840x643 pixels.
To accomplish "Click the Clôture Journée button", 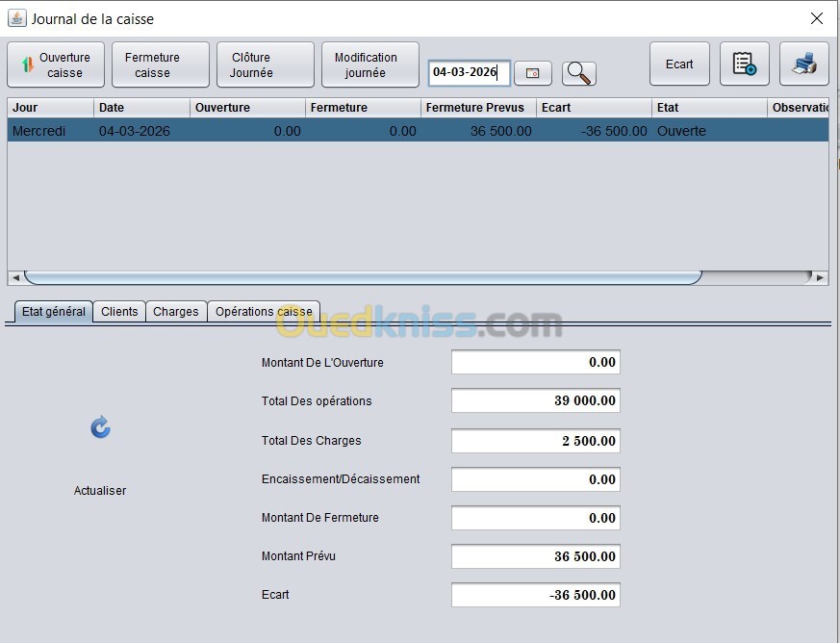I will [266, 64].
